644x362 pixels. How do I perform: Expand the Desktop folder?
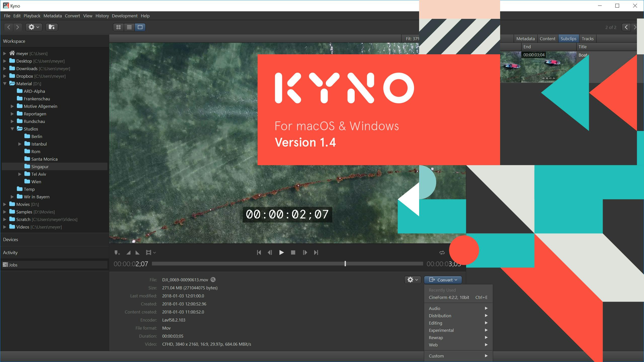click(x=5, y=61)
